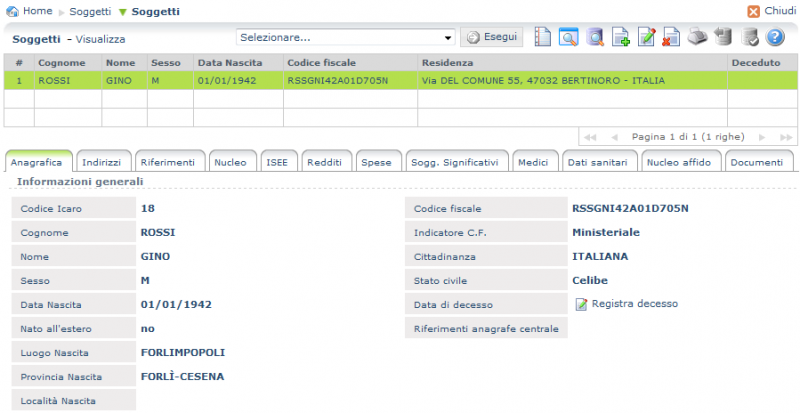
Task: Delete record with red X document icon
Action: (671, 37)
